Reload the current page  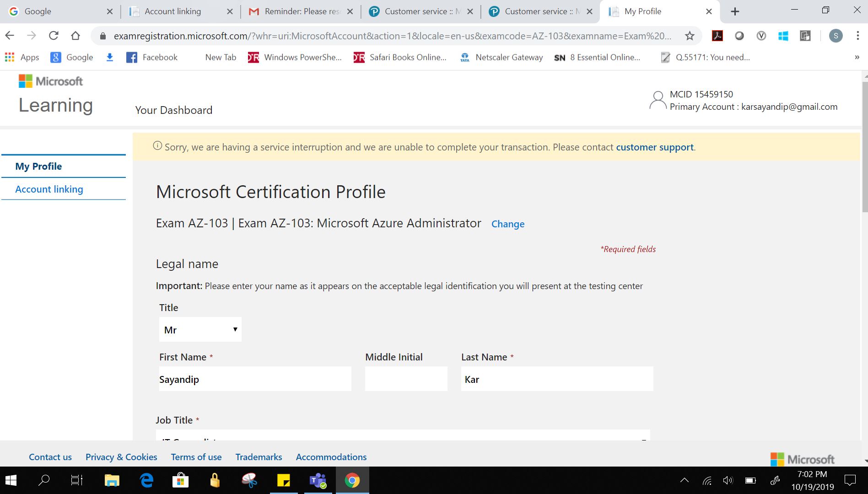(54, 36)
